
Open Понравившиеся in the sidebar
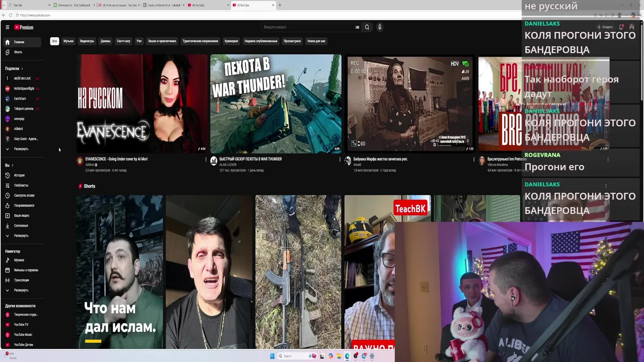pyautogui.click(x=23, y=206)
